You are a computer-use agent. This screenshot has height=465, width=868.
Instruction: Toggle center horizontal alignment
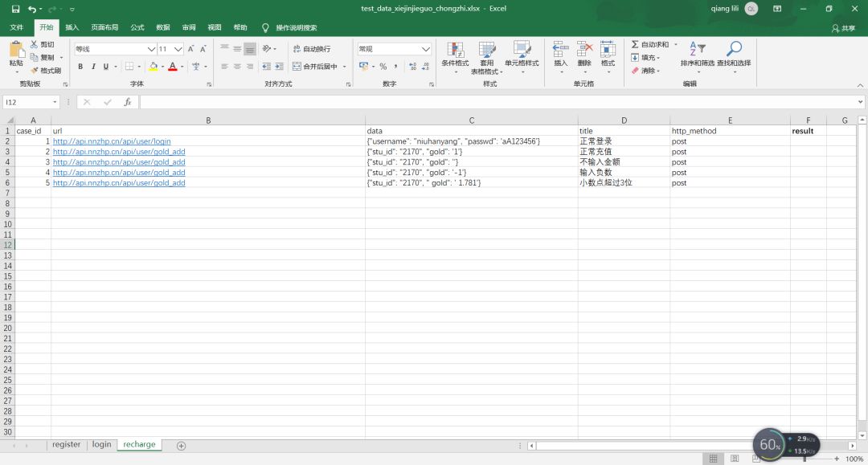[237, 67]
